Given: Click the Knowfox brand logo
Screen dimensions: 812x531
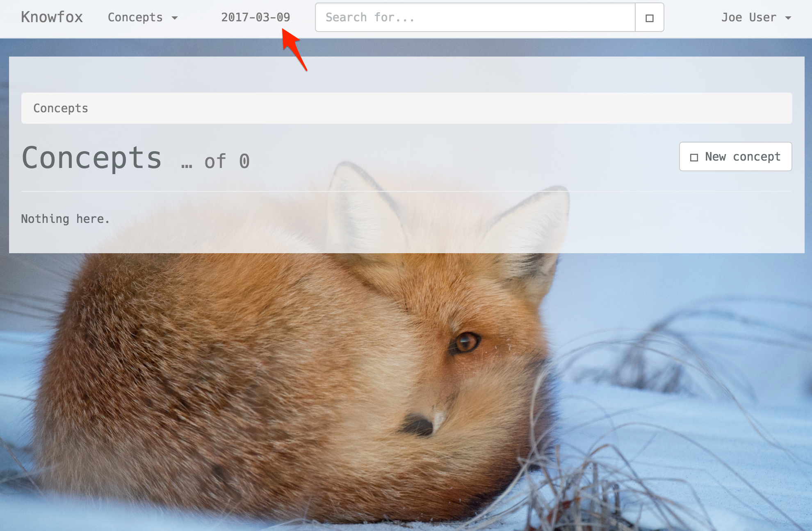Looking at the screenshot, I should pyautogui.click(x=52, y=17).
